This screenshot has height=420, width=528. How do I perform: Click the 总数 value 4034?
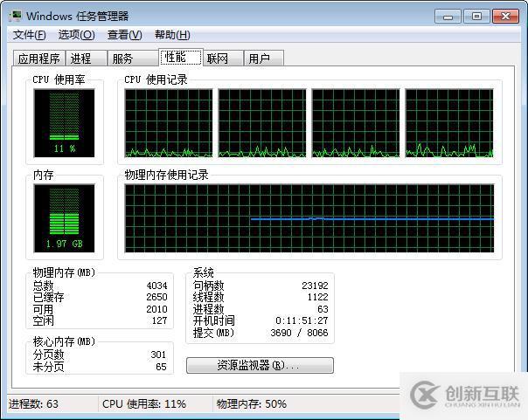pos(156,286)
